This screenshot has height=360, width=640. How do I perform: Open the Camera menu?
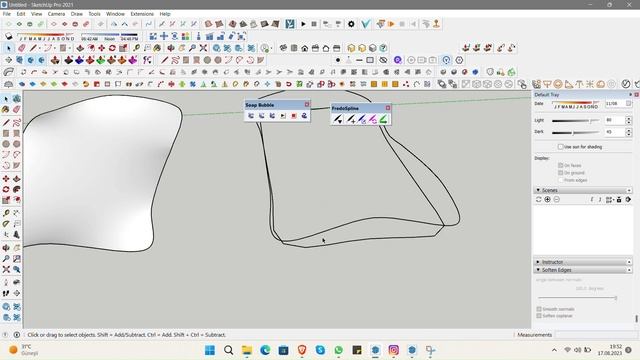(56, 14)
